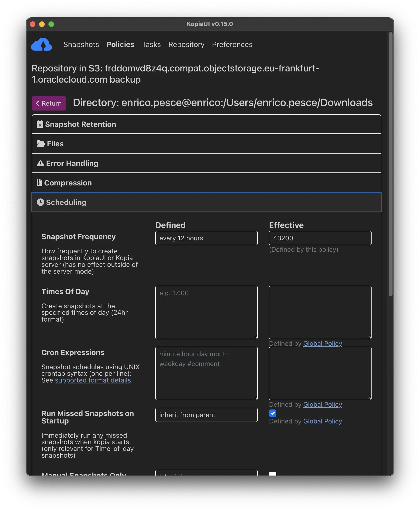Open the Policies tab
The height and width of the screenshot is (510, 420).
[120, 44]
